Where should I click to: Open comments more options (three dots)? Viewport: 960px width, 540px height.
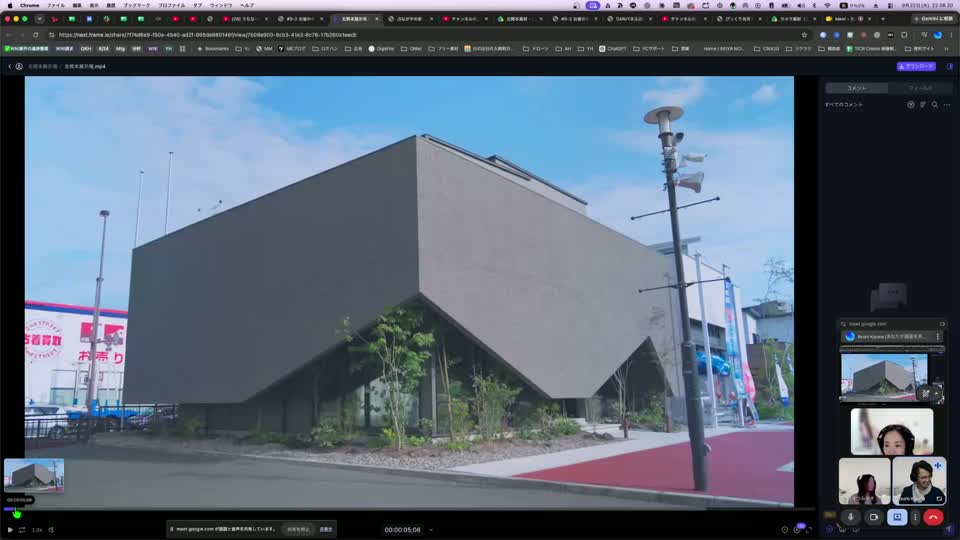[947, 105]
